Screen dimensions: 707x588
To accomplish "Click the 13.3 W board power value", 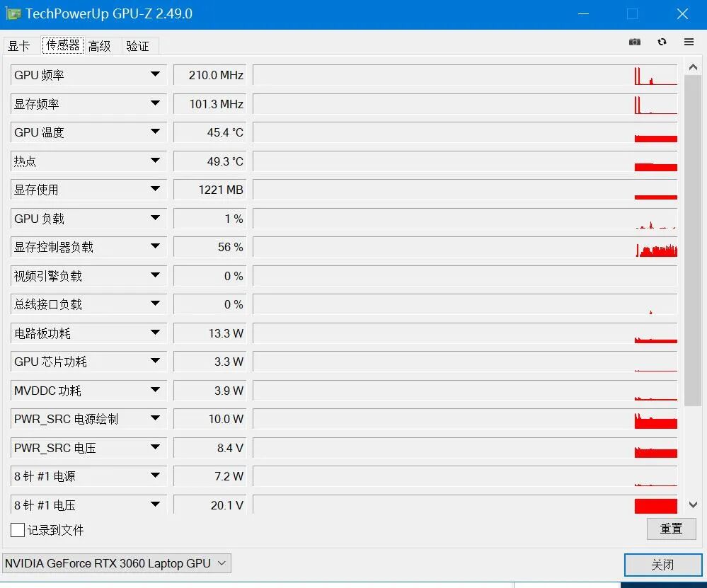I will pos(209,333).
